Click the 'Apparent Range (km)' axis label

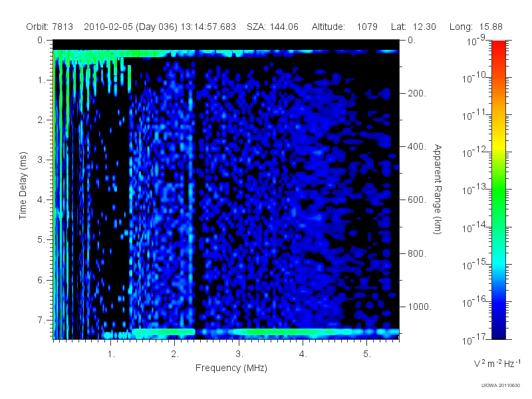(x=438, y=189)
